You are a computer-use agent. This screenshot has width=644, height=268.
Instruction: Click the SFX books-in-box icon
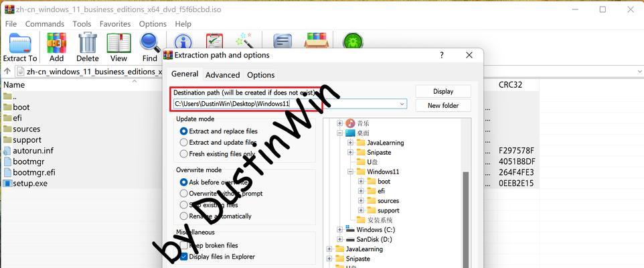[317, 41]
